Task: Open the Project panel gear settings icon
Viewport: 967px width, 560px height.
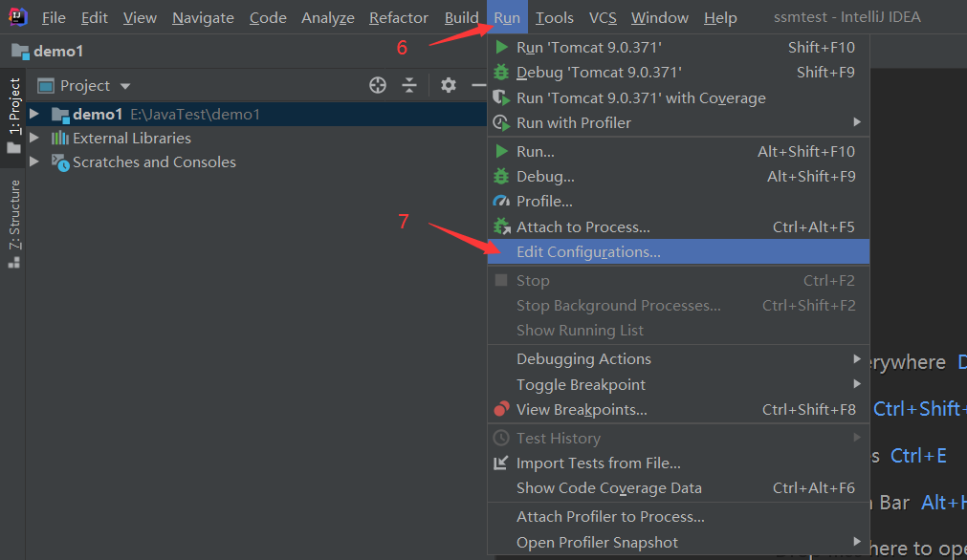Action: tap(449, 85)
